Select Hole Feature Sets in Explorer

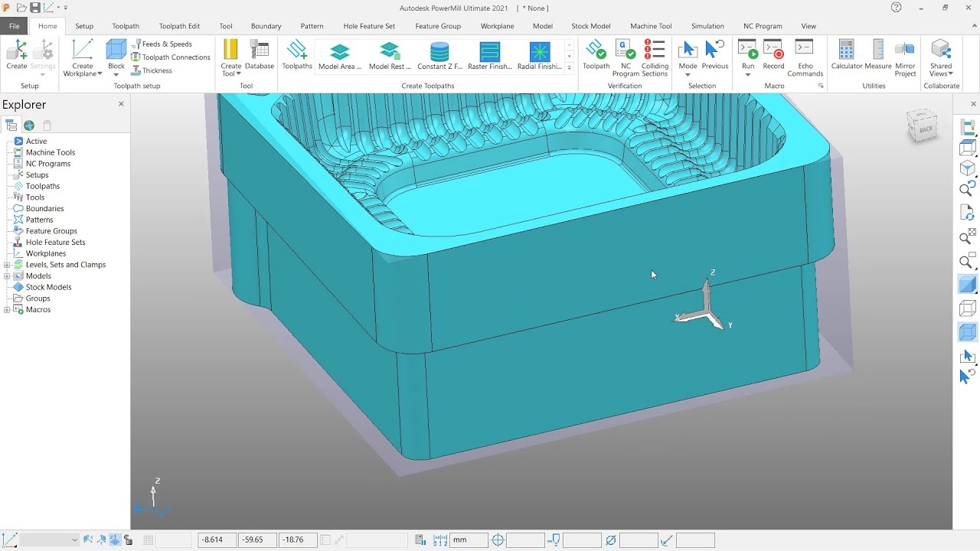(x=55, y=242)
